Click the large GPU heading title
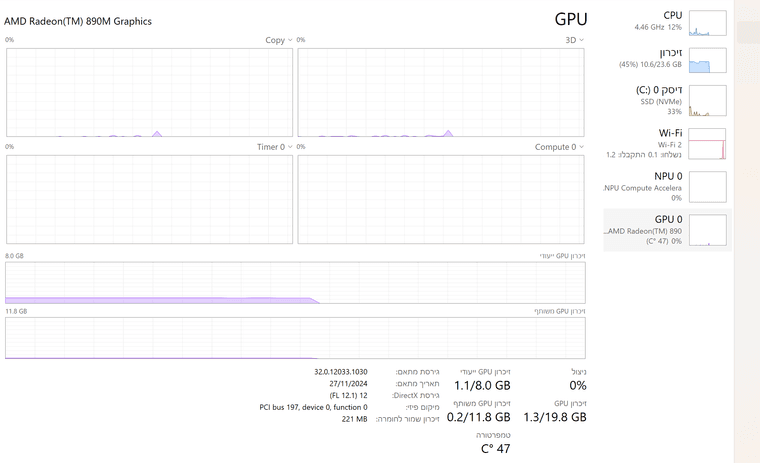Image resolution: width=760 pixels, height=463 pixels. (571, 19)
